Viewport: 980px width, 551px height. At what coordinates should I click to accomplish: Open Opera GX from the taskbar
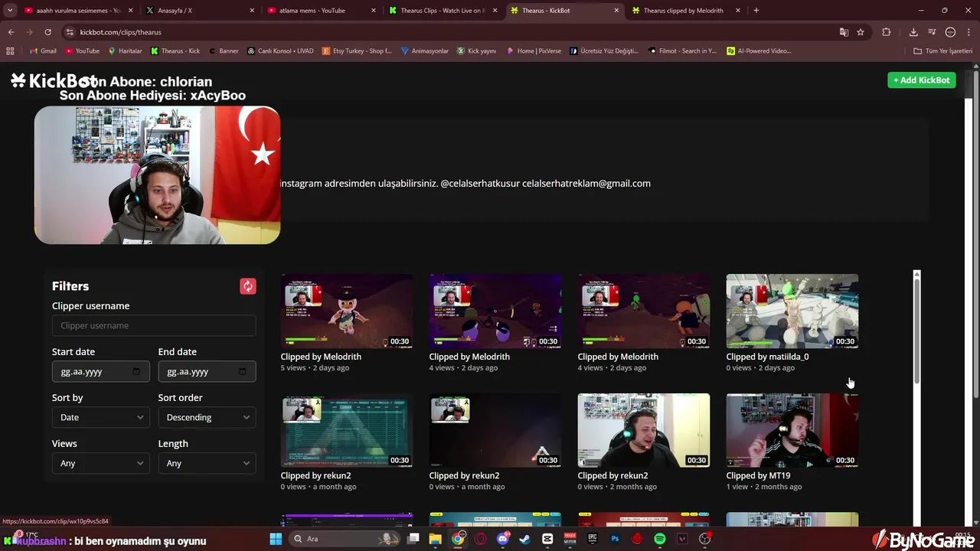[480, 539]
